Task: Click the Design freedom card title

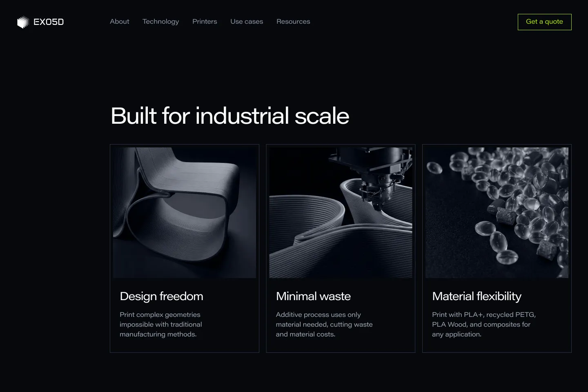Action: 161,296
